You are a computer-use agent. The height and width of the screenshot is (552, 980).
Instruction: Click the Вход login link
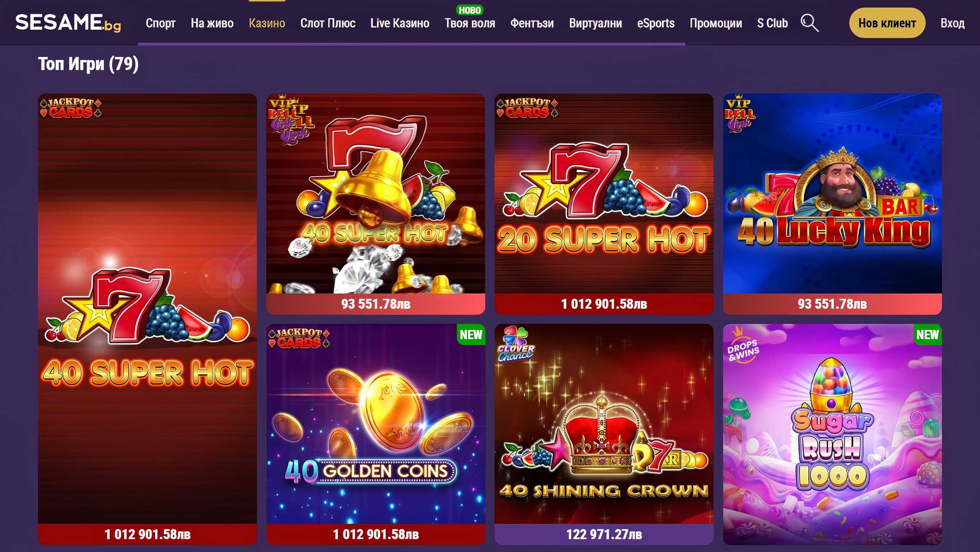tap(952, 23)
